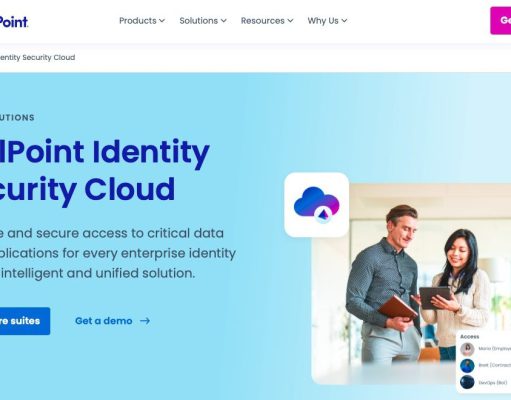Image resolution: width=511 pixels, height=400 pixels.
Task: Click the cloud icon tile
Action: pos(316,205)
